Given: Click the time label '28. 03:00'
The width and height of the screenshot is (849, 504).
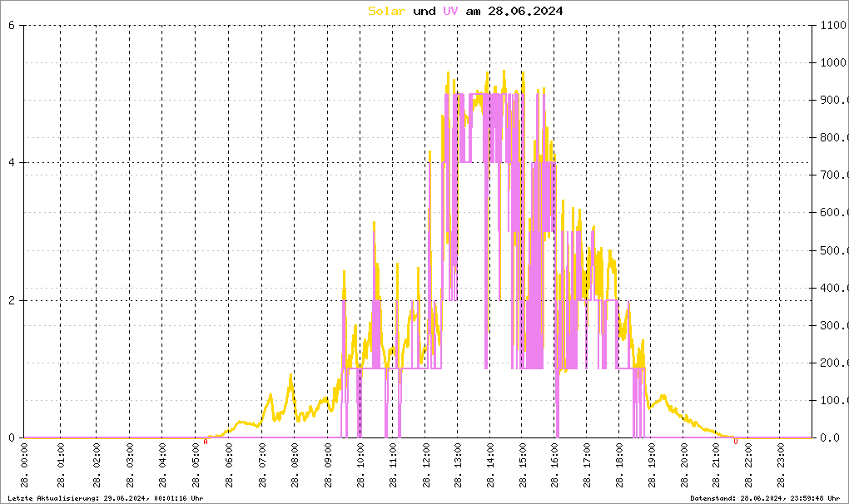Looking at the screenshot, I should [x=130, y=466].
